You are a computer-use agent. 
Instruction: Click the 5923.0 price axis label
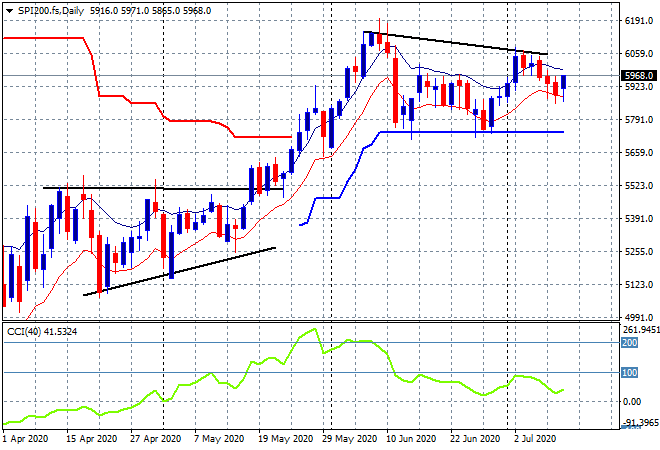[639, 87]
